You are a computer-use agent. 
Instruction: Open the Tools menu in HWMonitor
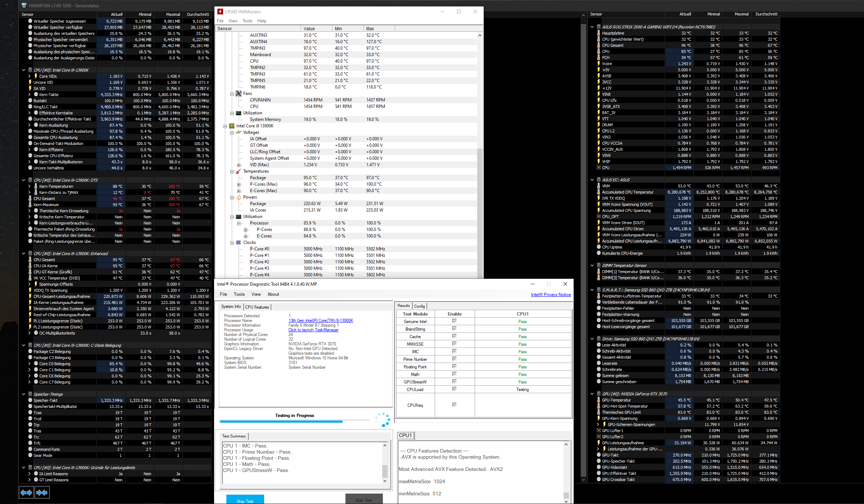pos(247,21)
